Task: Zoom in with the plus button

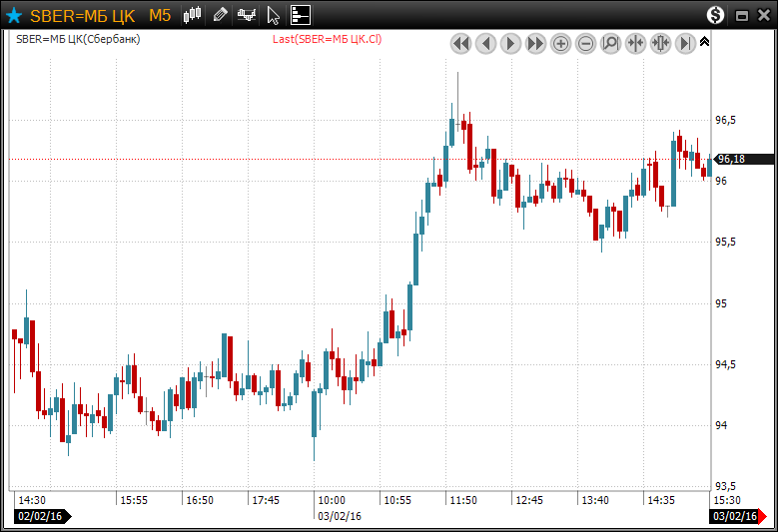Action: click(560, 43)
